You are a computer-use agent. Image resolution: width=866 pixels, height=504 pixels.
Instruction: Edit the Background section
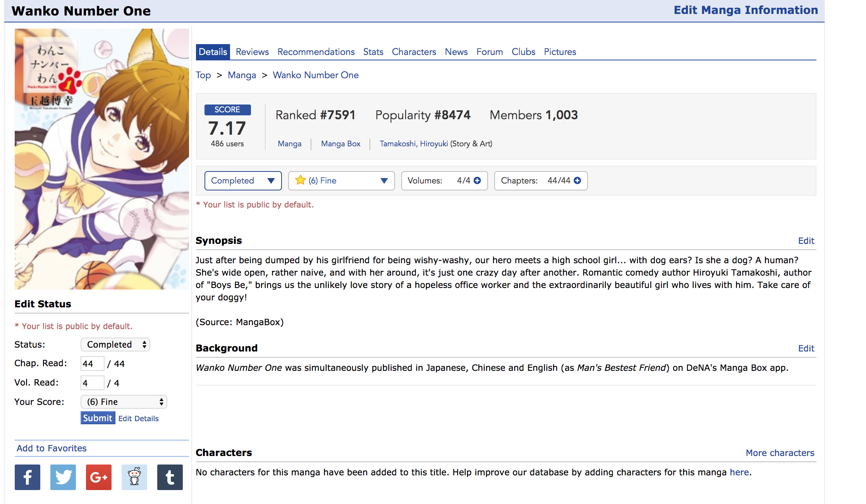806,348
